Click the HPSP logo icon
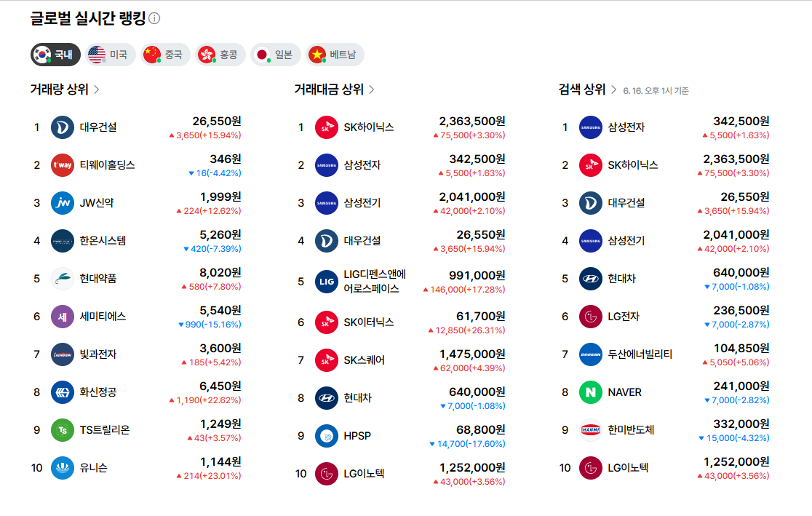This screenshot has width=812, height=516. click(327, 436)
